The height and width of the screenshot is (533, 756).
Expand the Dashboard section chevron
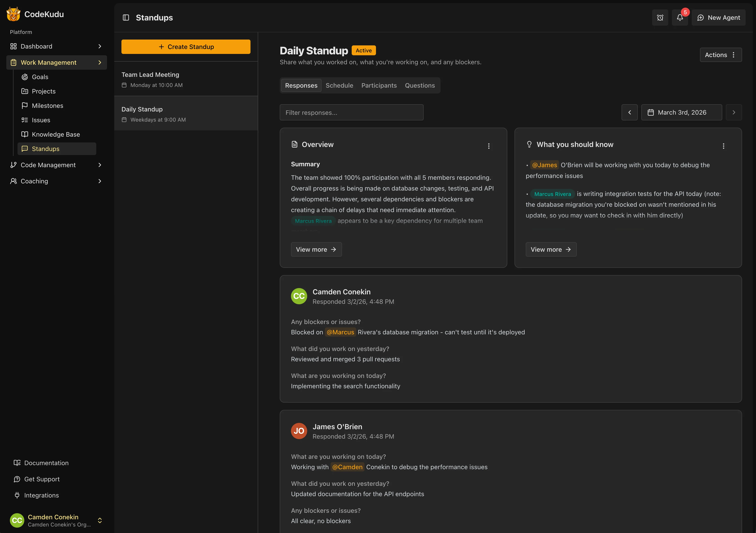(x=100, y=46)
